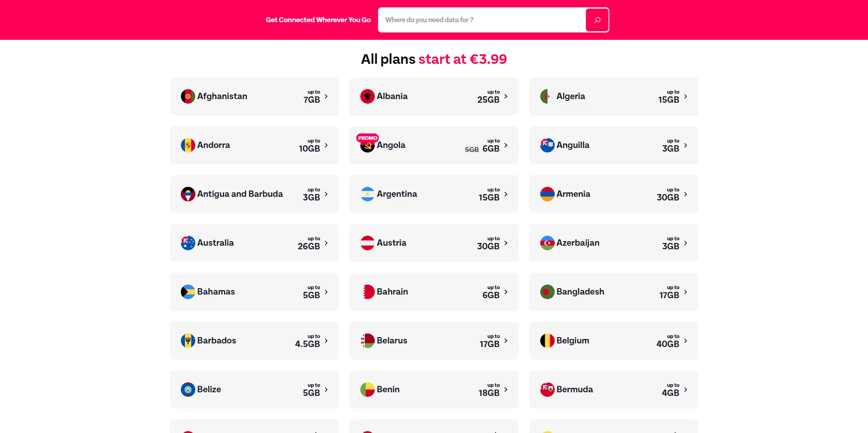The image size is (868, 433).
Task: Open the Armenia data plans card
Action: (x=613, y=194)
